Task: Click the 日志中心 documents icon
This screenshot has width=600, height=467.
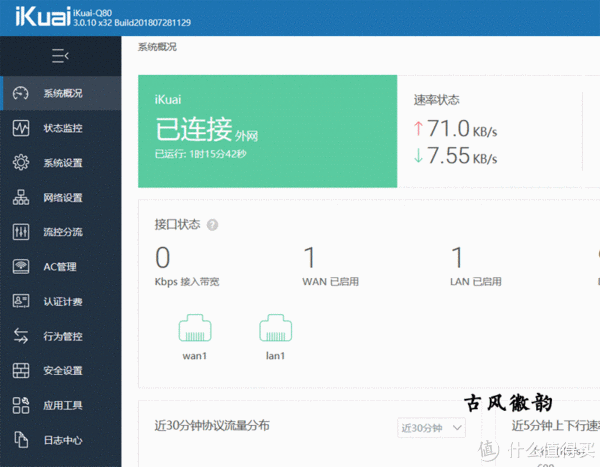Action: [x=21, y=439]
